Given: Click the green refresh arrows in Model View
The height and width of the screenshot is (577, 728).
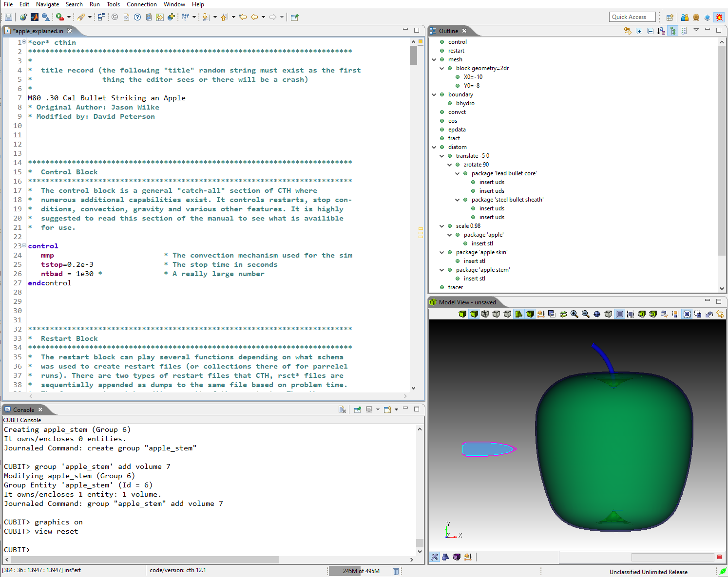Looking at the screenshot, I should coord(563,314).
